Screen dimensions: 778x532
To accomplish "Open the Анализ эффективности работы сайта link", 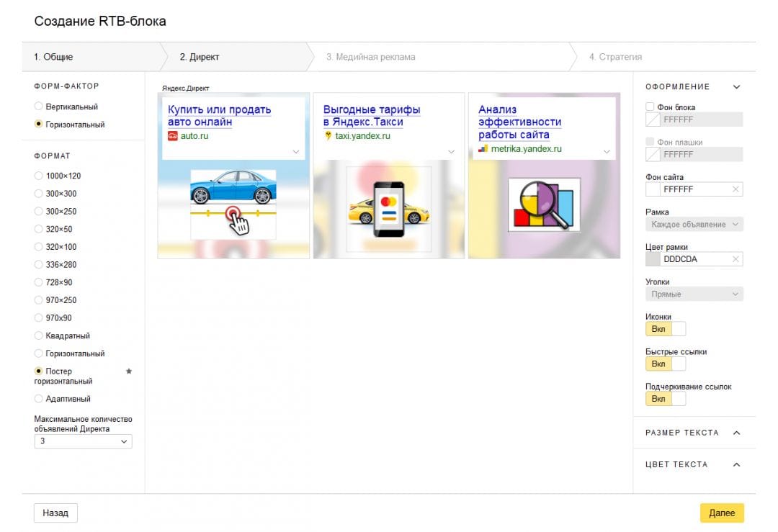I will coord(519,122).
